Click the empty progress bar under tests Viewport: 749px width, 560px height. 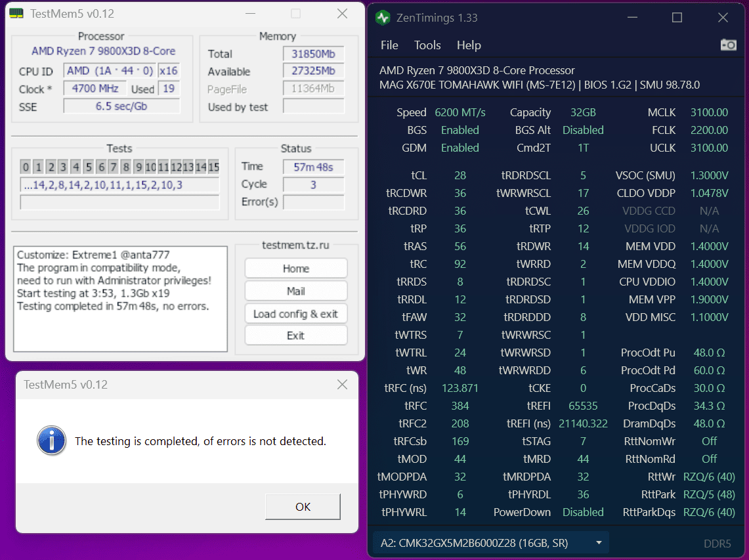point(119,202)
